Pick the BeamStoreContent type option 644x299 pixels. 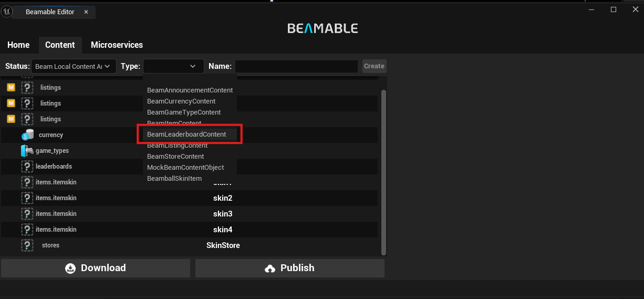click(x=175, y=157)
